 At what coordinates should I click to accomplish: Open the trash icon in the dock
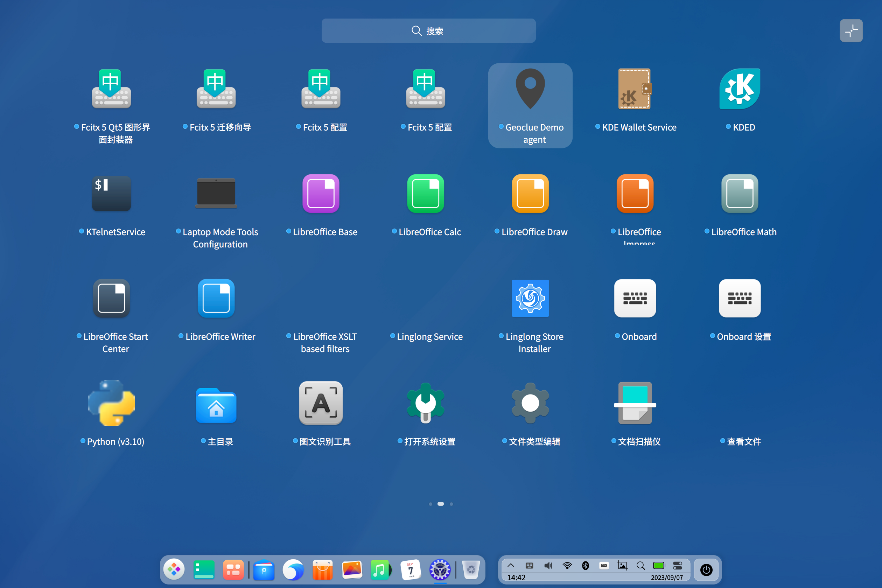[x=471, y=570]
